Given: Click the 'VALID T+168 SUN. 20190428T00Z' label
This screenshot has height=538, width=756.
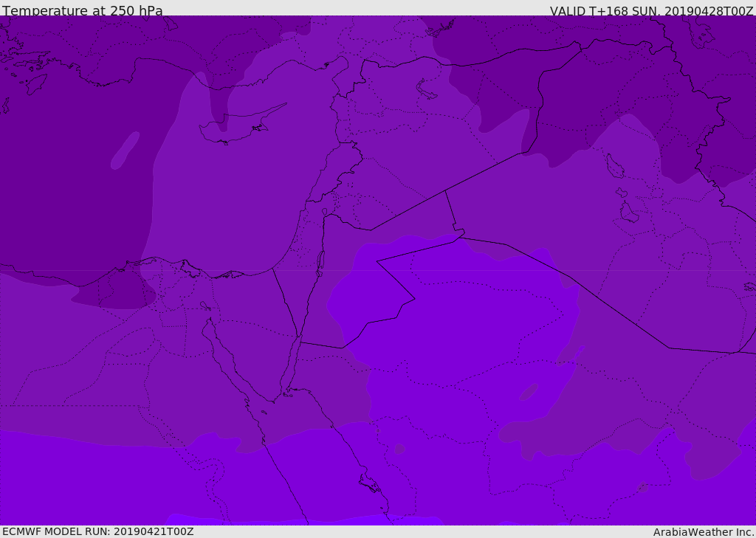Looking at the screenshot, I should pos(651,10).
